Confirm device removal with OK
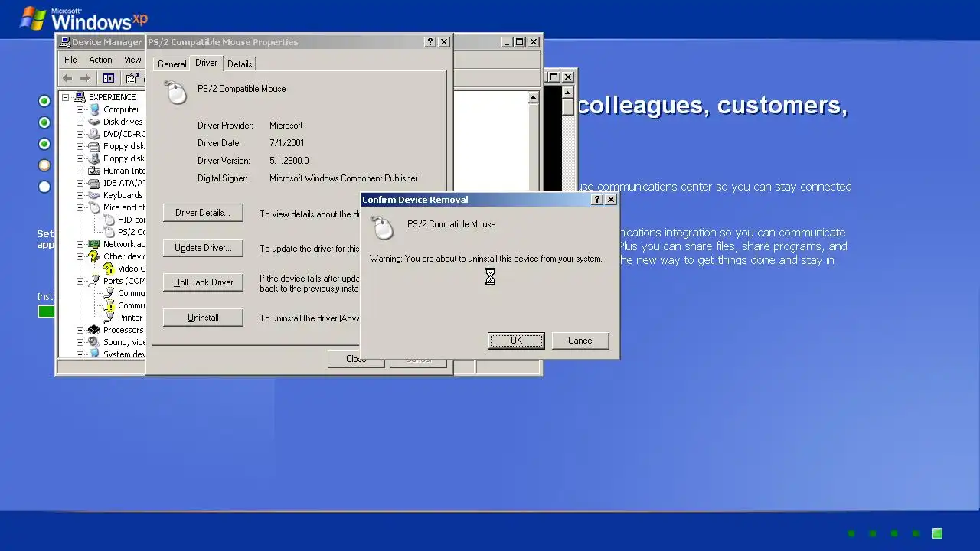Image resolution: width=980 pixels, height=551 pixels. tap(516, 341)
